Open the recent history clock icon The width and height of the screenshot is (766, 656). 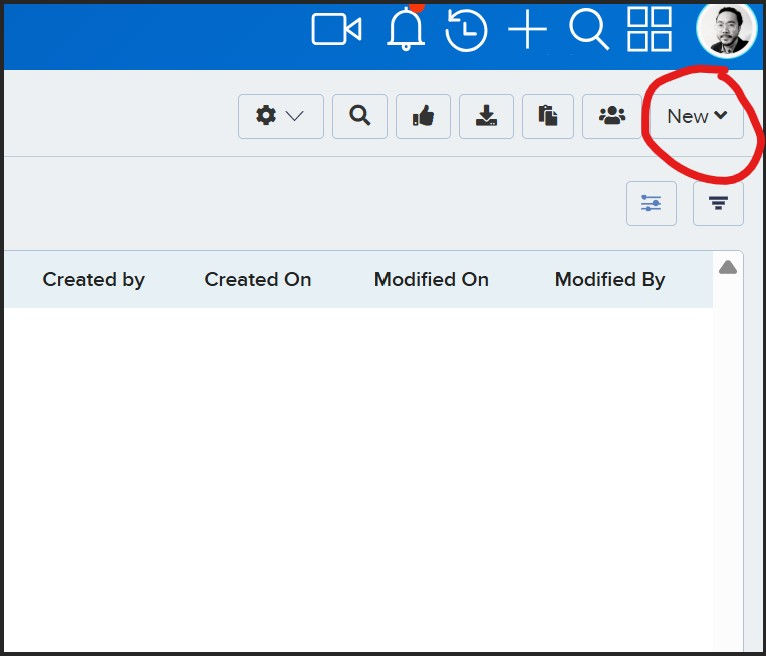coord(466,31)
